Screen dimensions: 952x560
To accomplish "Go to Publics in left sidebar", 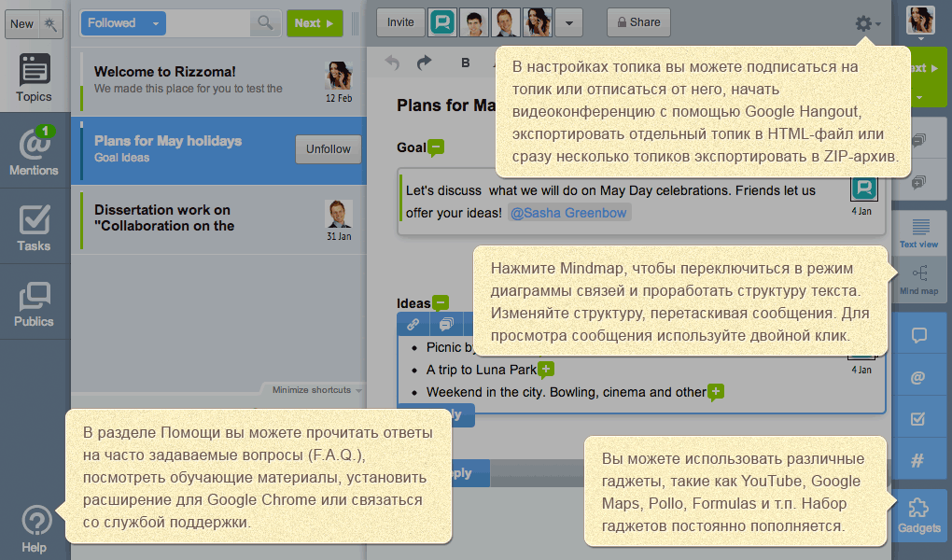I will (35, 302).
